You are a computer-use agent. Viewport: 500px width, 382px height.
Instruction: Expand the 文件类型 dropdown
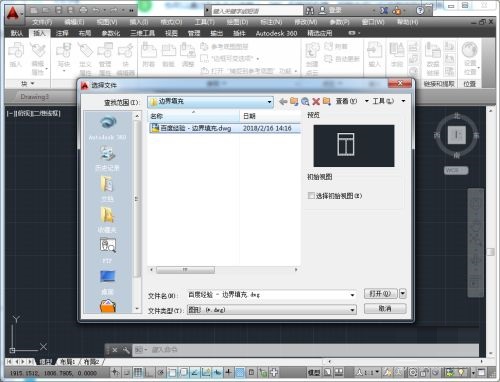[352, 310]
